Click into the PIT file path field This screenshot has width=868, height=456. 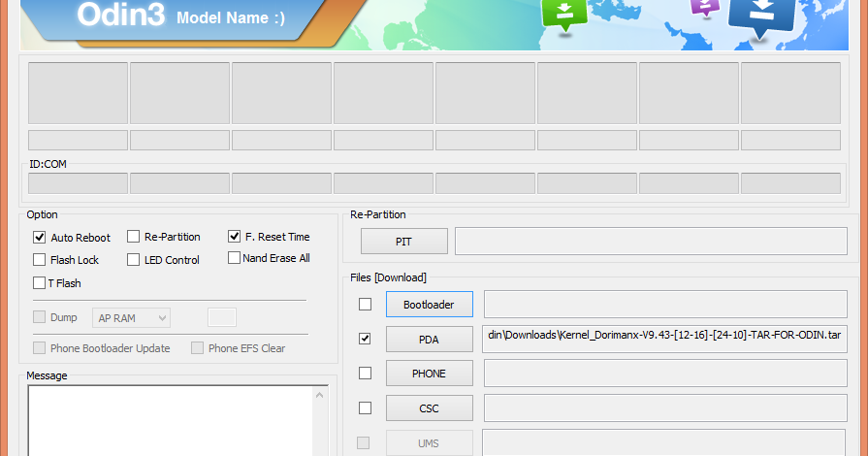651,242
